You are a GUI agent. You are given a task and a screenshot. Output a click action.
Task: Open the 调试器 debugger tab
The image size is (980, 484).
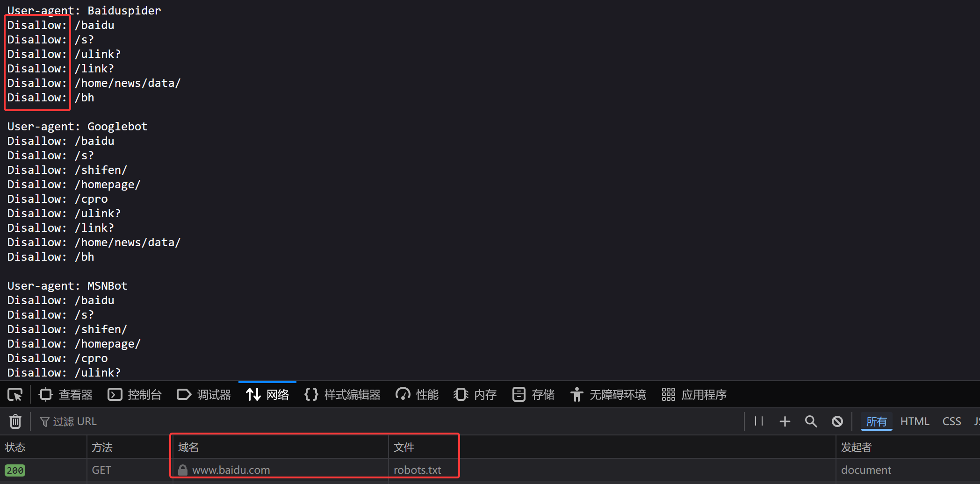[204, 395]
